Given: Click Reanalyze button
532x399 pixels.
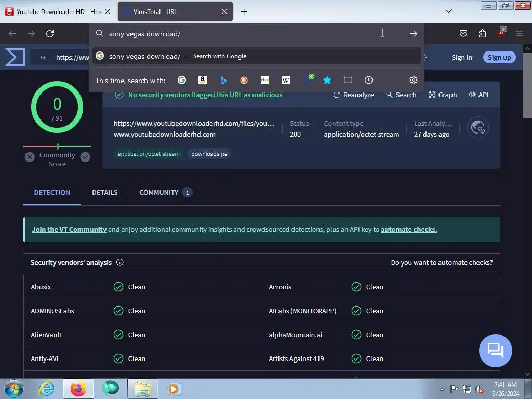Looking at the screenshot, I should 354,95.
